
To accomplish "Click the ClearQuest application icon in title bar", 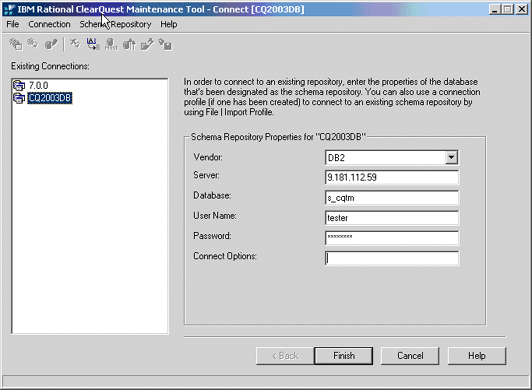I will [9, 10].
